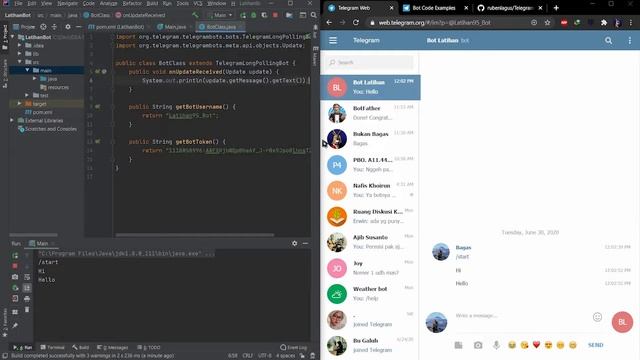Collapse the main folder

click(x=27, y=70)
